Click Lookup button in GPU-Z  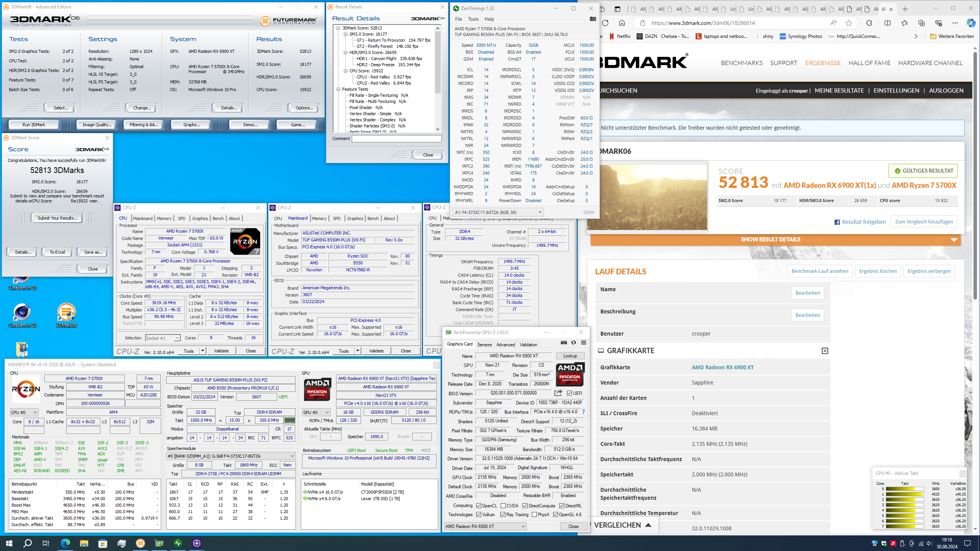[570, 355]
